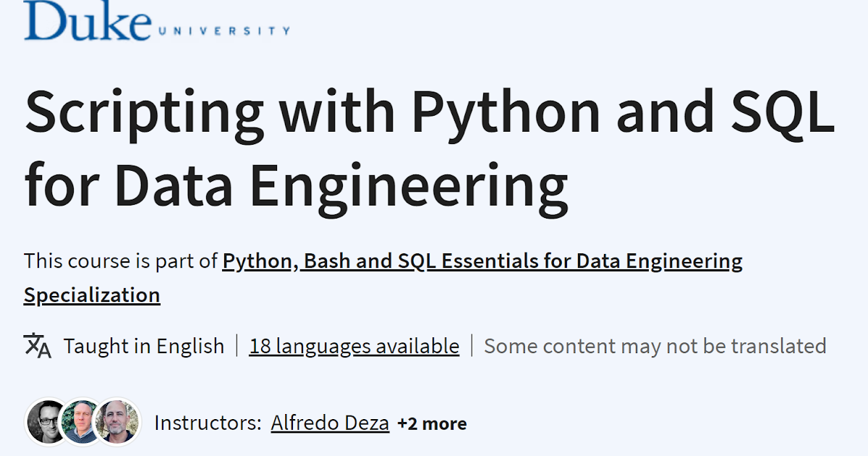Click the 'Taught in English' text
The height and width of the screenshot is (456, 868).
[x=144, y=346]
